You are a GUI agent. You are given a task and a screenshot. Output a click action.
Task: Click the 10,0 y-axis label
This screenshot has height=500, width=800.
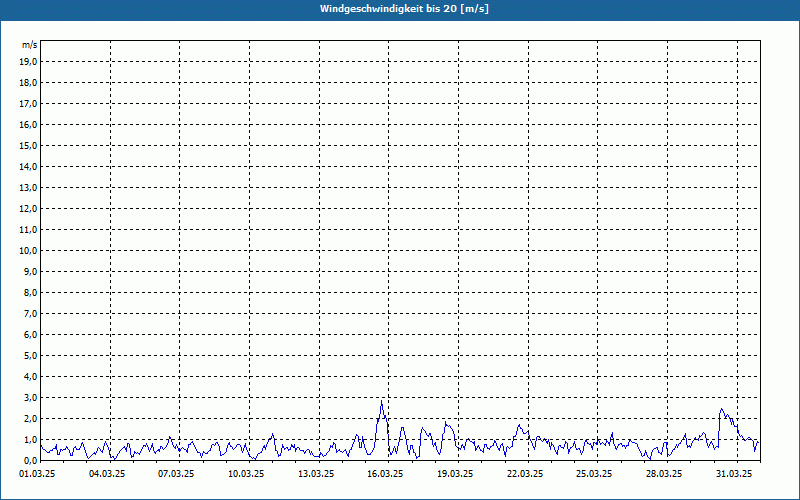tap(28, 251)
